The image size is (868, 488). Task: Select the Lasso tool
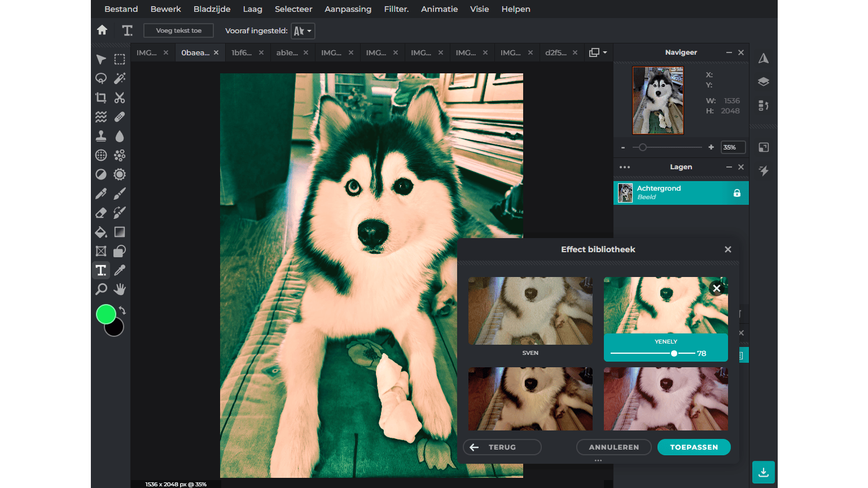101,78
